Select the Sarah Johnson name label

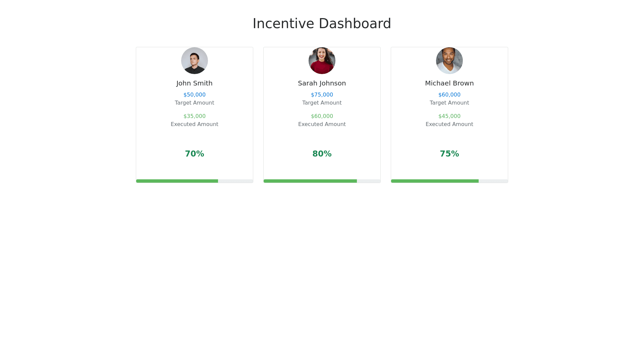point(322,83)
